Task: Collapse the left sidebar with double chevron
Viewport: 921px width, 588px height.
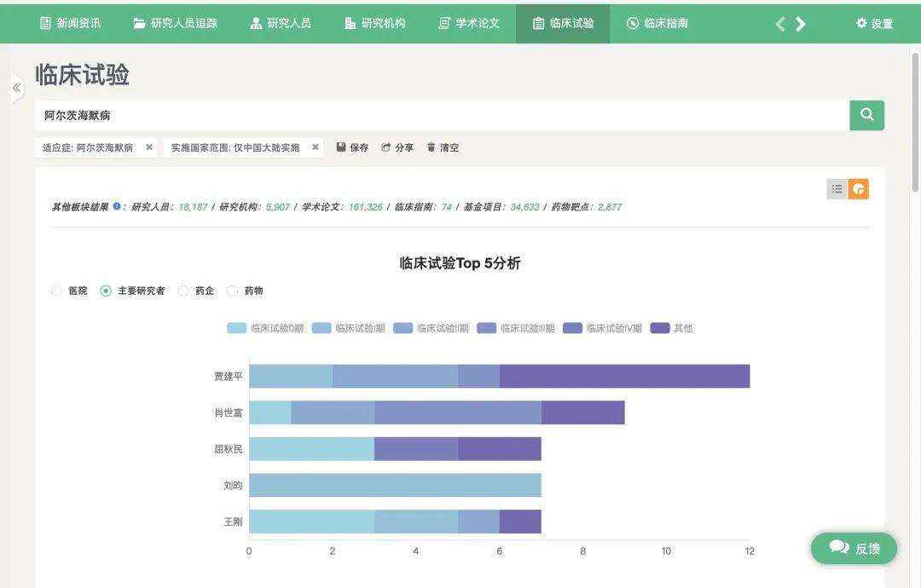Action: 16,88
